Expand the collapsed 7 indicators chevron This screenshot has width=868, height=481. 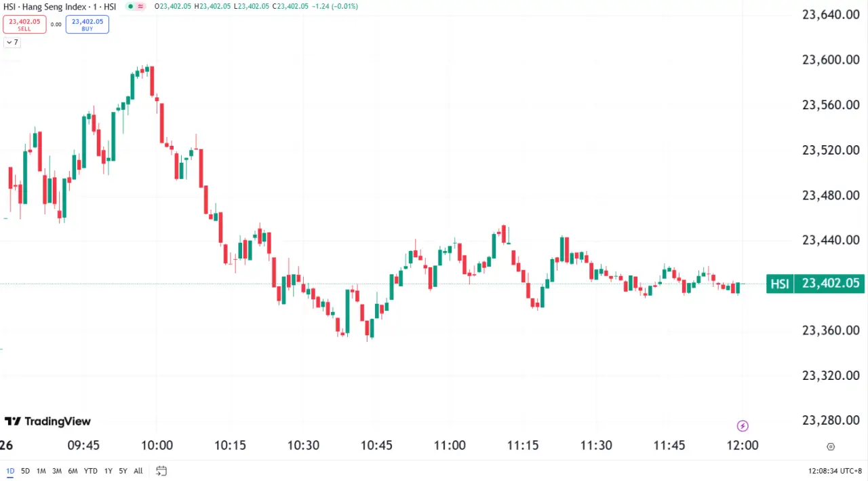coord(12,42)
